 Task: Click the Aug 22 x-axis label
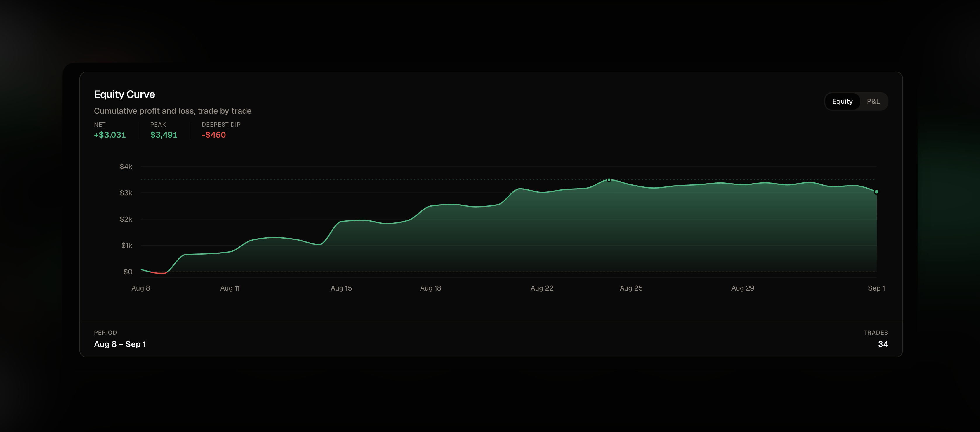point(542,288)
